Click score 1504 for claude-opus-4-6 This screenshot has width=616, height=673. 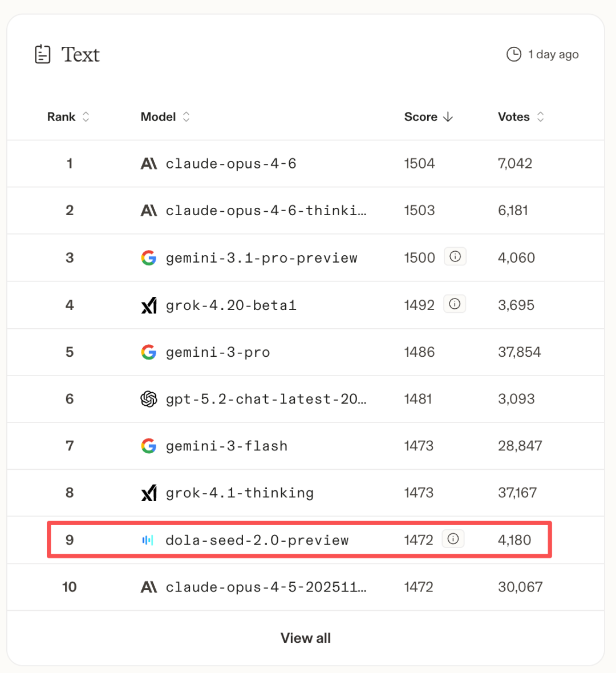[x=420, y=163]
